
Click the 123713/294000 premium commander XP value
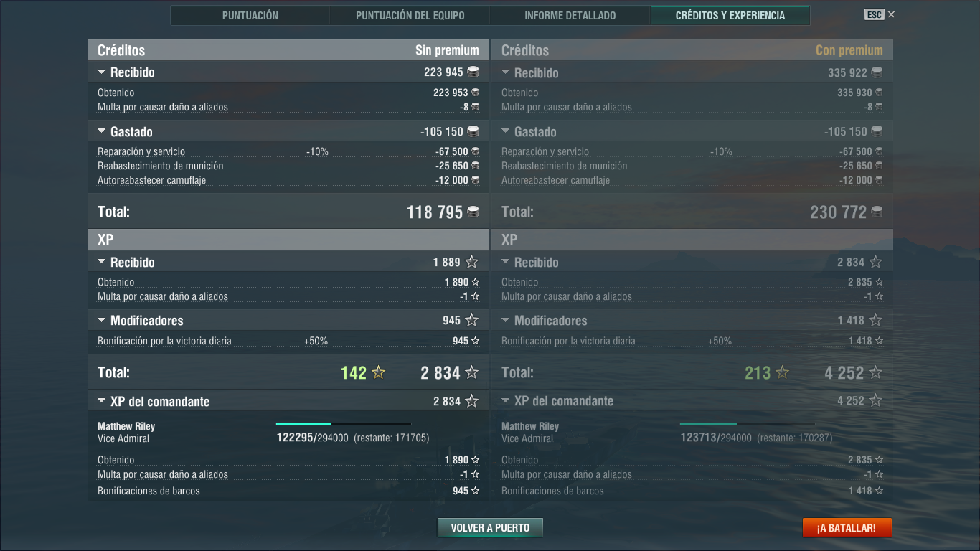[716, 438]
